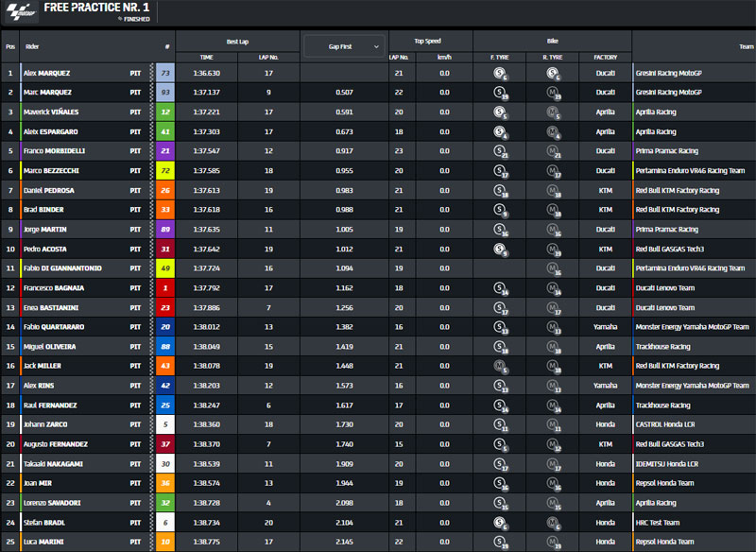
Task: Click Alex Marquez's front soft tyre icon
Action: tap(500, 73)
